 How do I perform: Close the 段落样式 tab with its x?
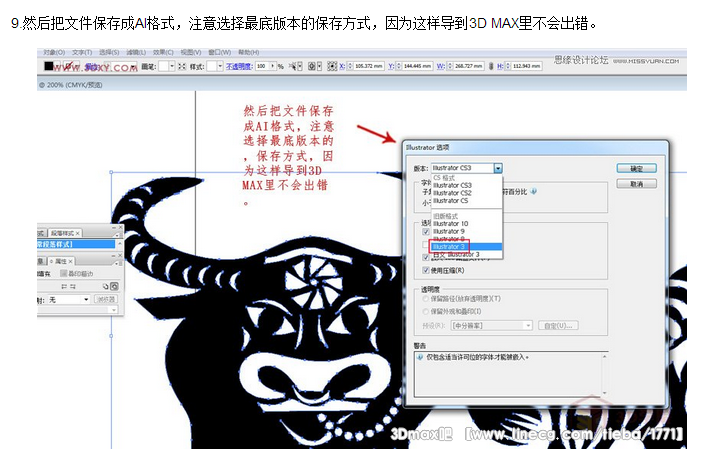click(78, 233)
